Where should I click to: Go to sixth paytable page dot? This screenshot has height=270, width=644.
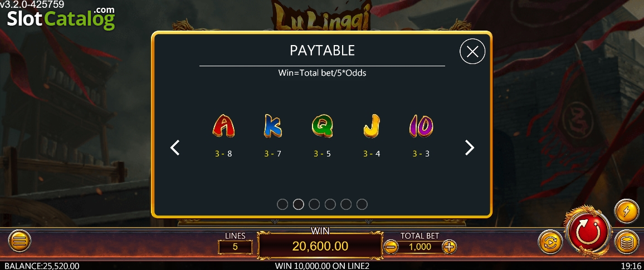[362, 204]
